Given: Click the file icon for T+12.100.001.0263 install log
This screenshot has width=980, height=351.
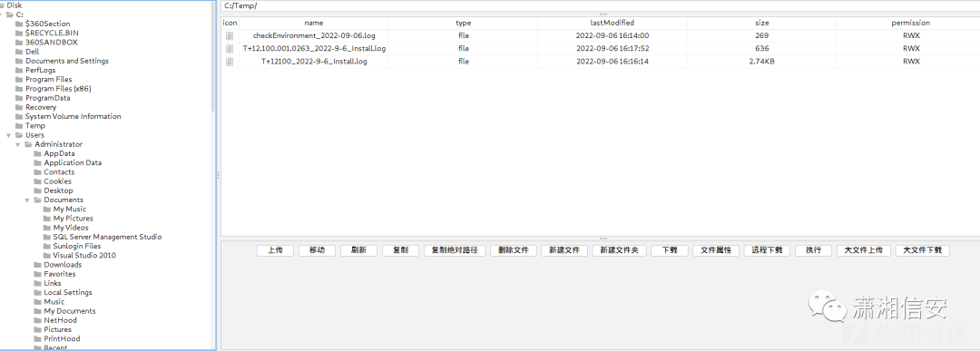Looking at the screenshot, I should pos(230,49).
